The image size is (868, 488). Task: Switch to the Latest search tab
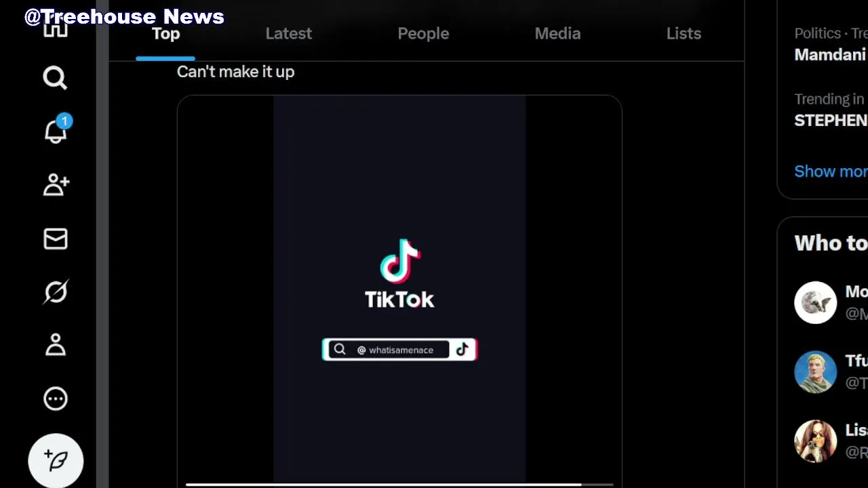[288, 34]
